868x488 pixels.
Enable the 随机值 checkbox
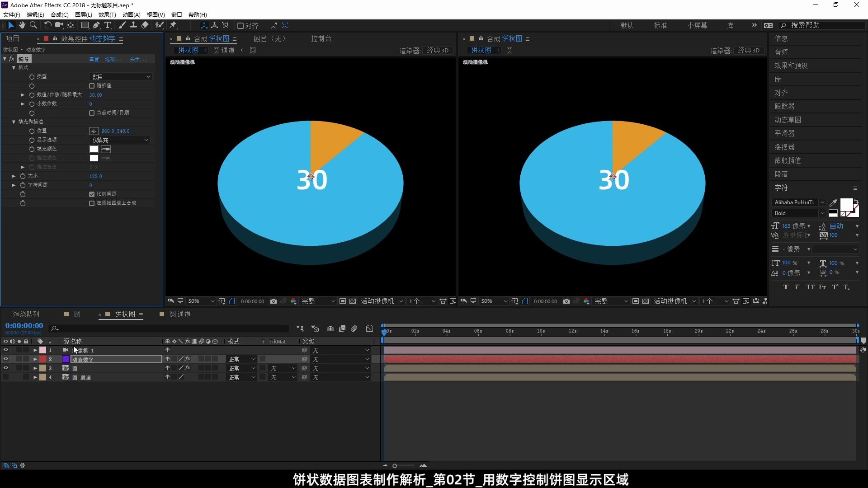tap(92, 86)
